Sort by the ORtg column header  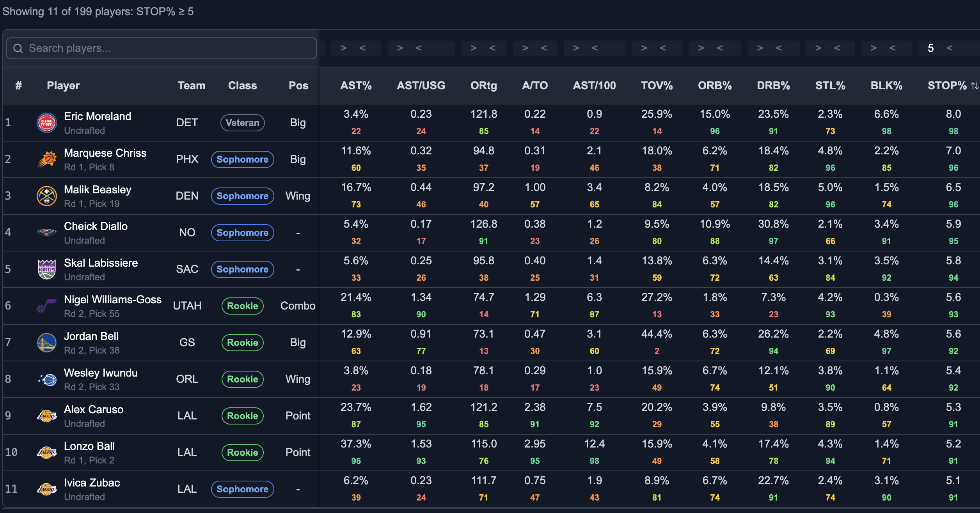(x=484, y=86)
